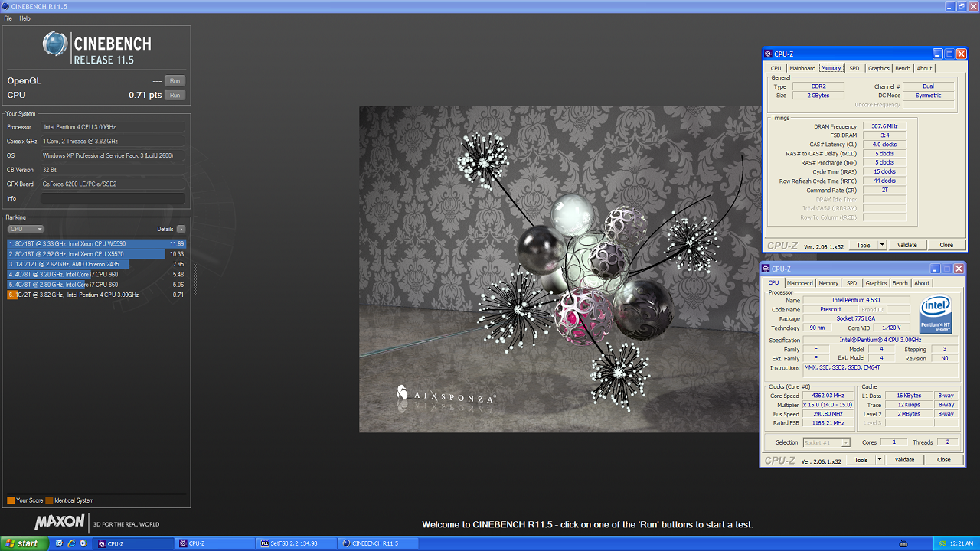Open Tools dropdown arrow in upper CPU-Z window

883,245
